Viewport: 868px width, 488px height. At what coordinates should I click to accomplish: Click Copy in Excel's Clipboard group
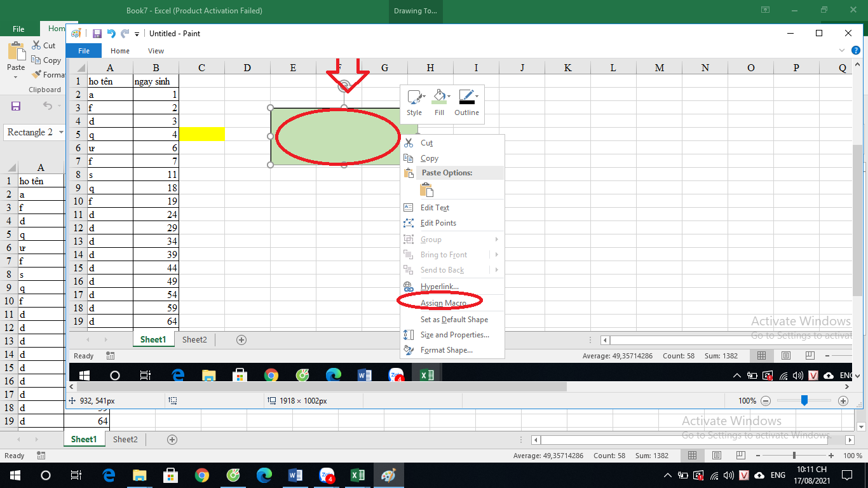(46, 60)
